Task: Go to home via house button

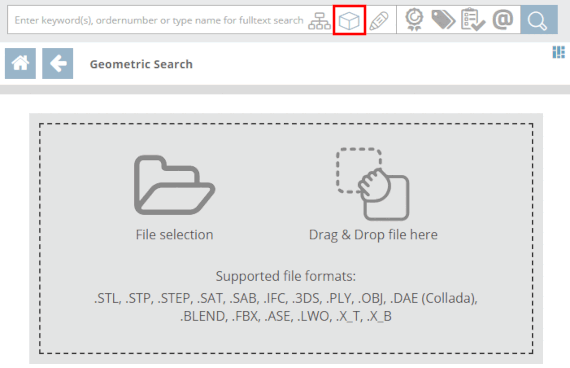Action: point(20,63)
